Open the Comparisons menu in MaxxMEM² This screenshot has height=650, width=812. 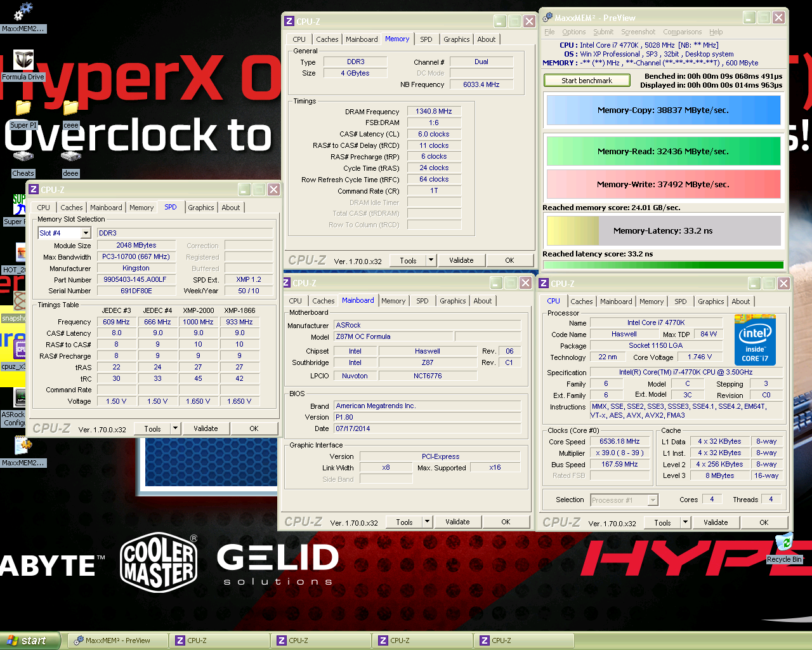pos(683,32)
